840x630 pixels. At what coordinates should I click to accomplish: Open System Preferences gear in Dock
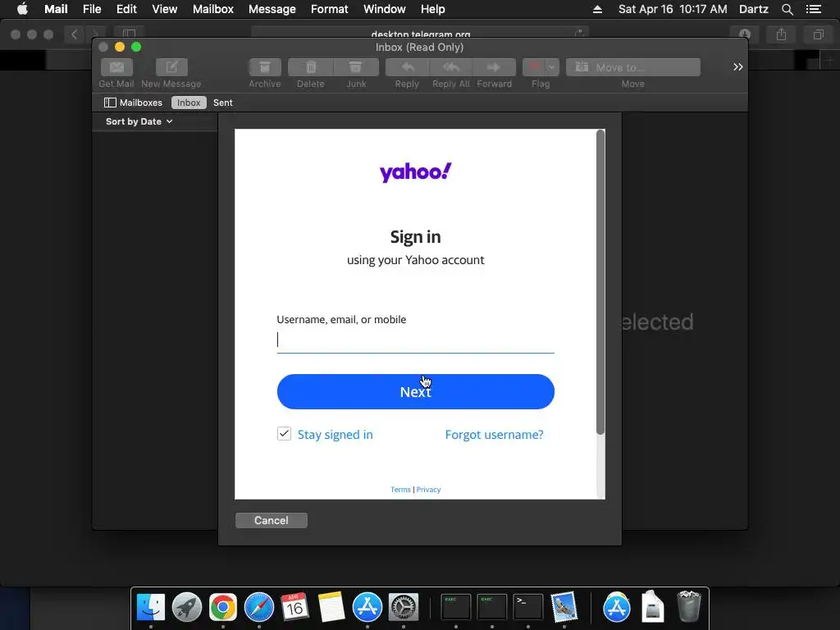tap(404, 608)
